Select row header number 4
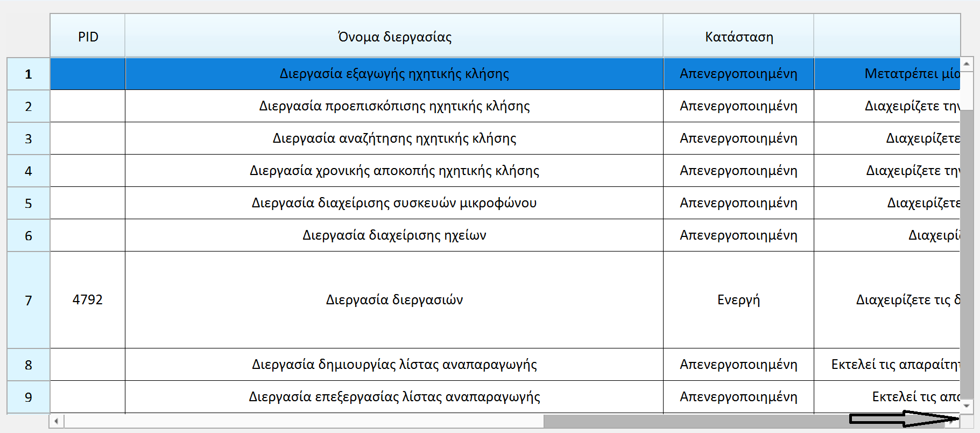 point(29,171)
